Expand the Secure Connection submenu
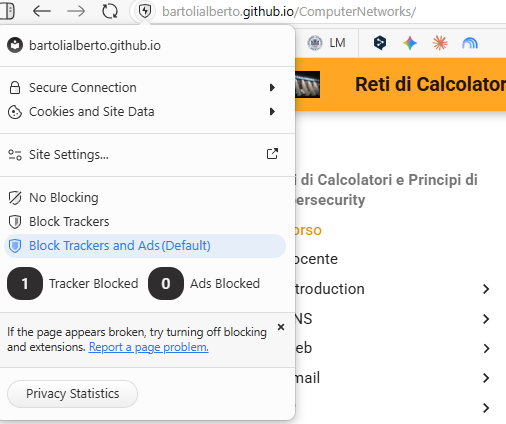506x424 pixels. pos(145,88)
